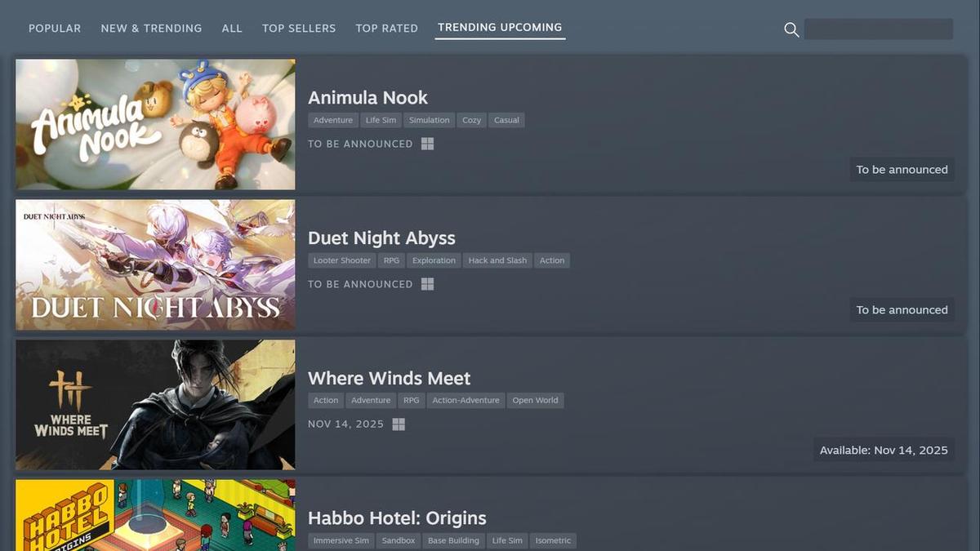Select the Casual tag

point(506,120)
